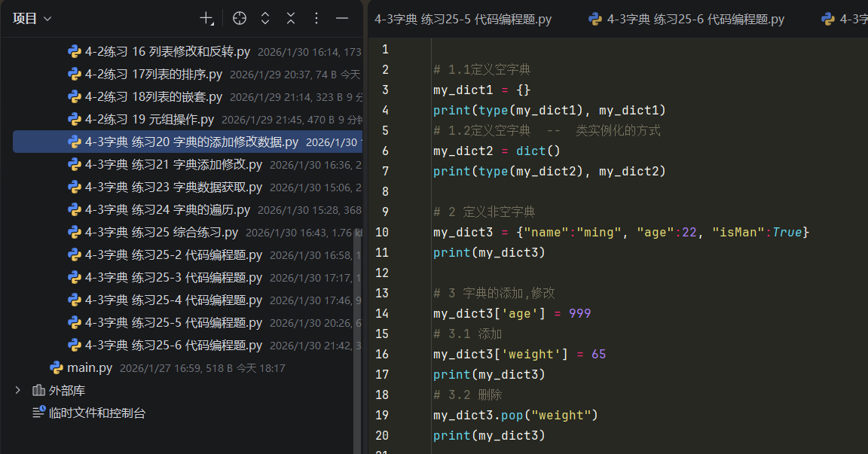Expand the 外部库 node chevron
Viewport: 868px width, 454px height.
(18, 391)
